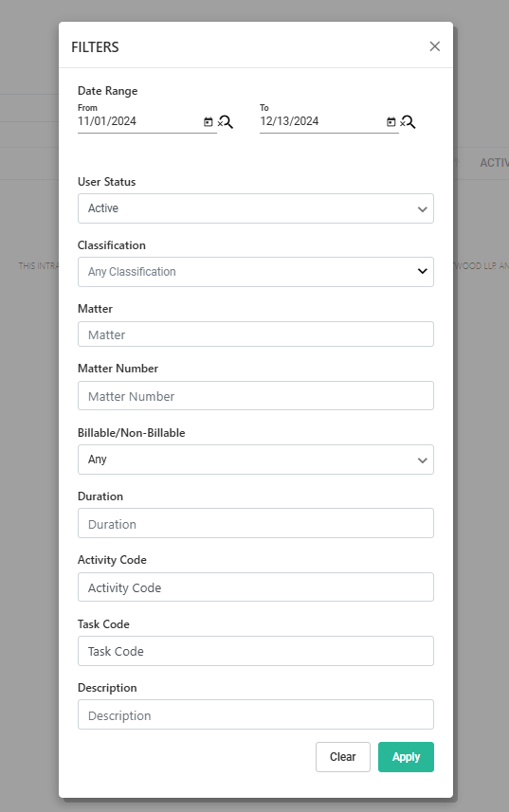
Task: Focus the Activity Code field
Action: coord(256,587)
